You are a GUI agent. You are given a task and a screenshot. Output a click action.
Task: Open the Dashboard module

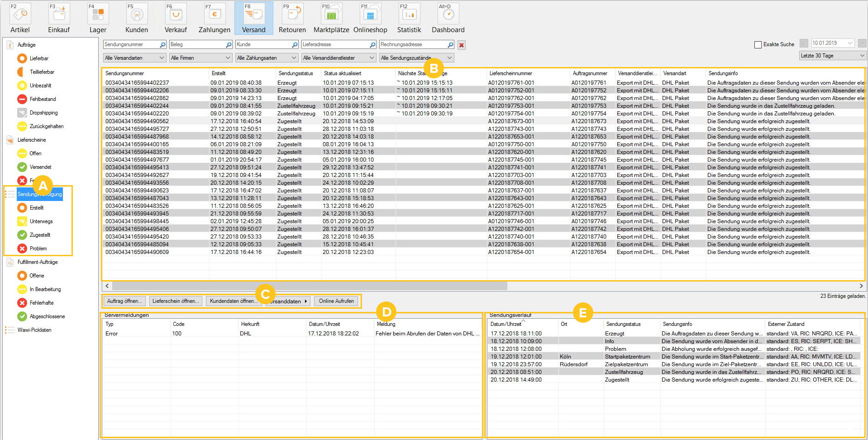(448, 17)
